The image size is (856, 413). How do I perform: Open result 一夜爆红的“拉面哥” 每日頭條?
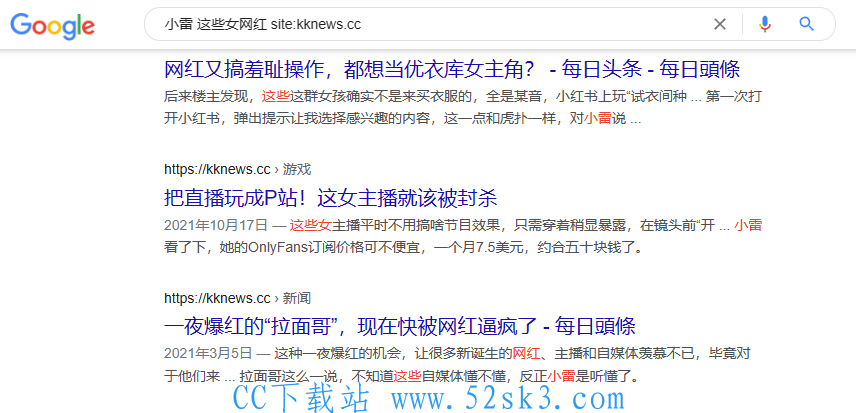pyautogui.click(x=400, y=327)
